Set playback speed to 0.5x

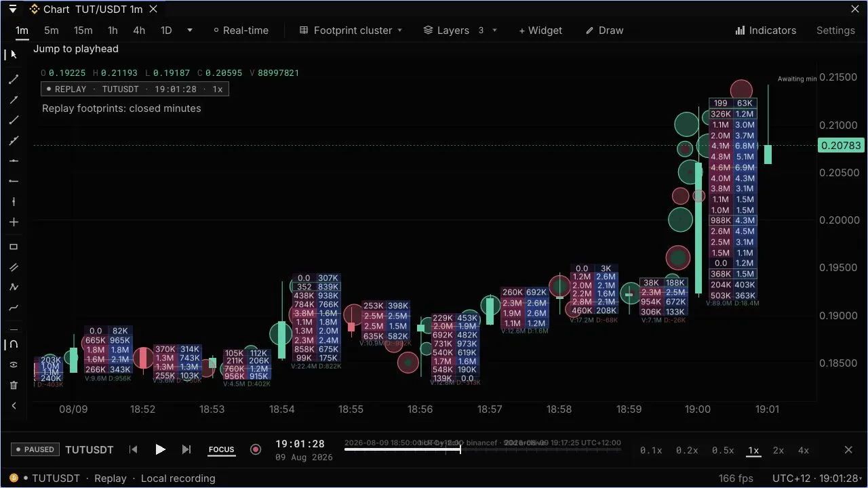[723, 450]
